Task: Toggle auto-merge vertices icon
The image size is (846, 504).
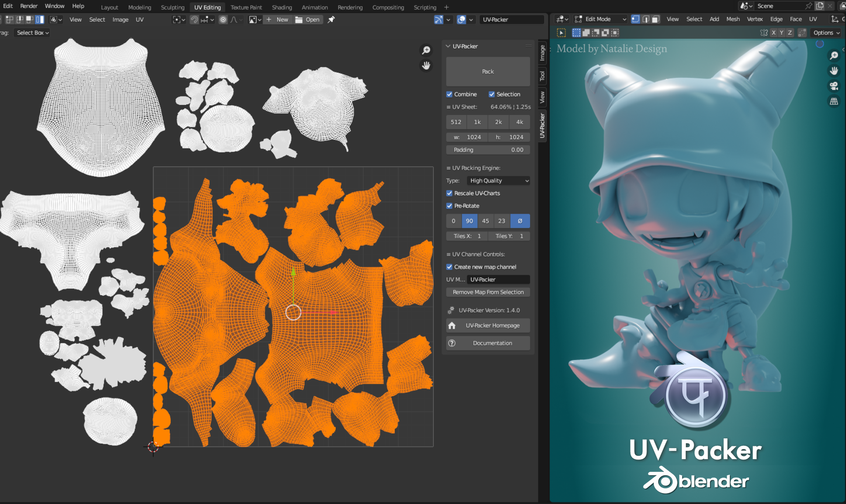Action: coord(802,33)
